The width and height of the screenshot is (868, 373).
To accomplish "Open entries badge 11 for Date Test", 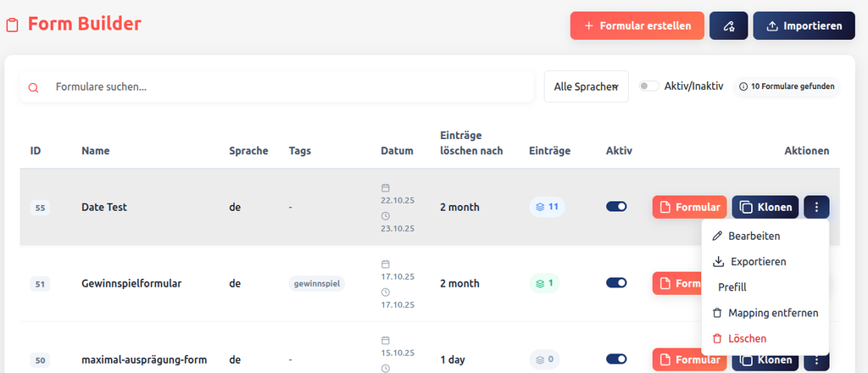I will click(547, 207).
